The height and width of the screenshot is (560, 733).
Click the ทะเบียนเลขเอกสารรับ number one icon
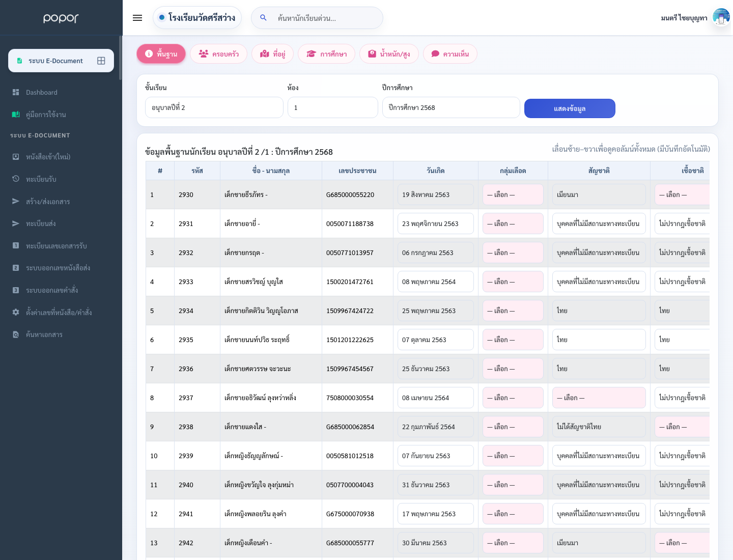(16, 245)
